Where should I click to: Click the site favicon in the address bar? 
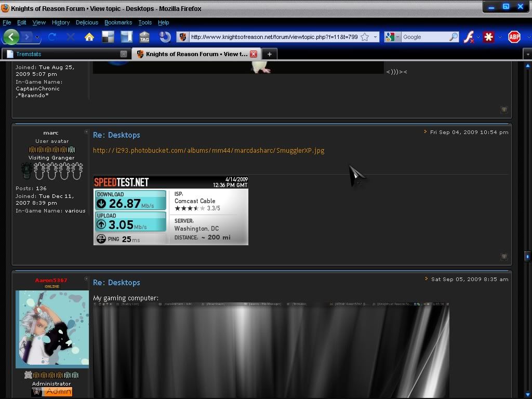(182, 37)
